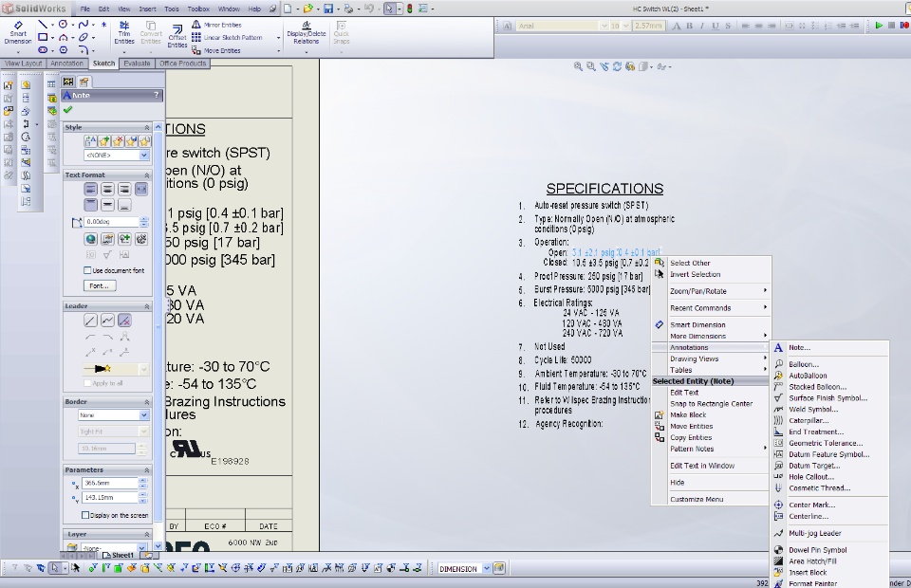
Task: Open the Style <NONE> dropdown
Action: 143,155
